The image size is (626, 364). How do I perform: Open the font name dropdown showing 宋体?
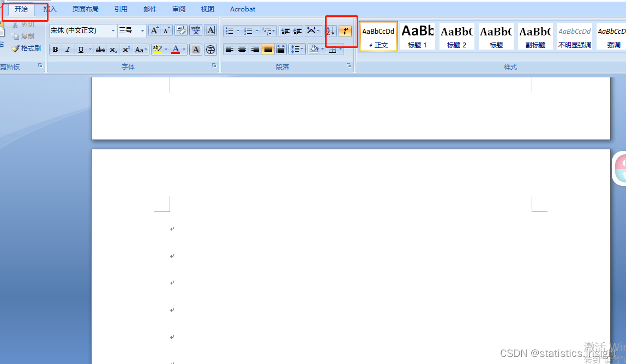click(x=113, y=31)
